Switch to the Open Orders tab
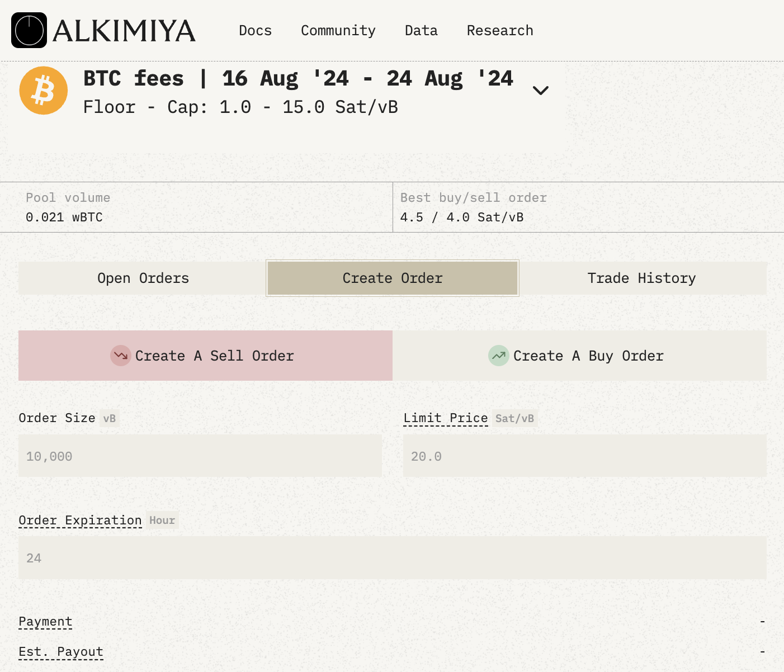784x672 pixels. point(143,278)
